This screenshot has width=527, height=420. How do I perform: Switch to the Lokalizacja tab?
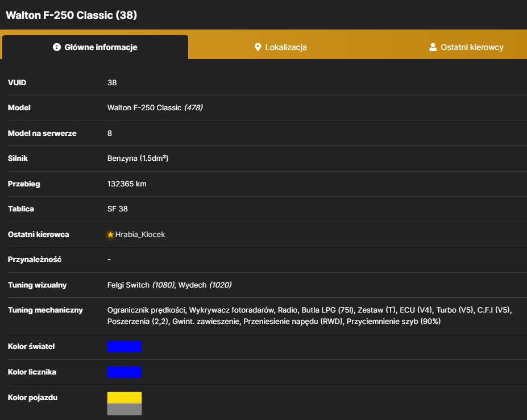coord(281,47)
